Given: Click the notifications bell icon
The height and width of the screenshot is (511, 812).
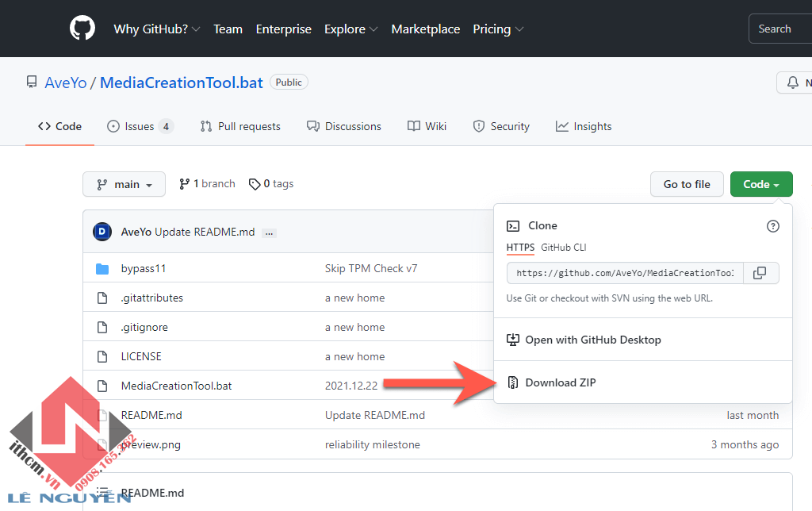Looking at the screenshot, I should coord(793,83).
